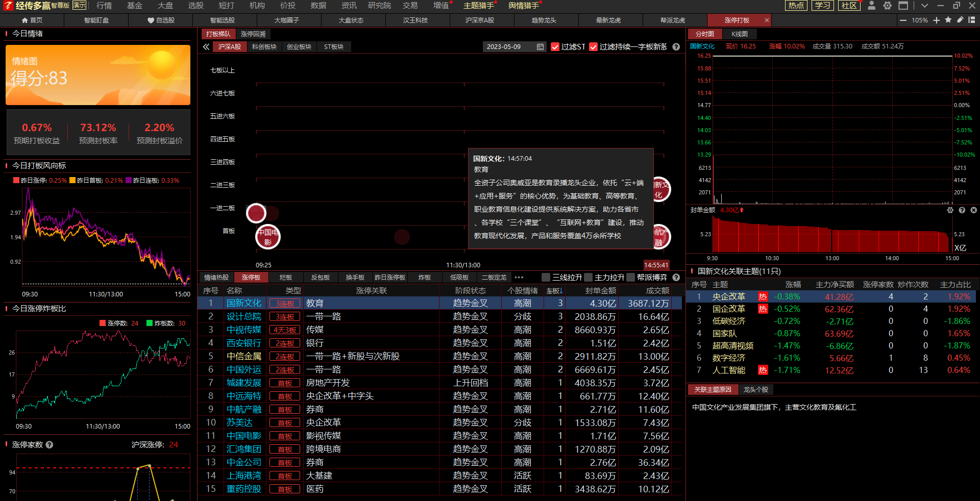Click the orange 昨日首板 legend swatch
The height and width of the screenshot is (501, 980).
(72, 181)
